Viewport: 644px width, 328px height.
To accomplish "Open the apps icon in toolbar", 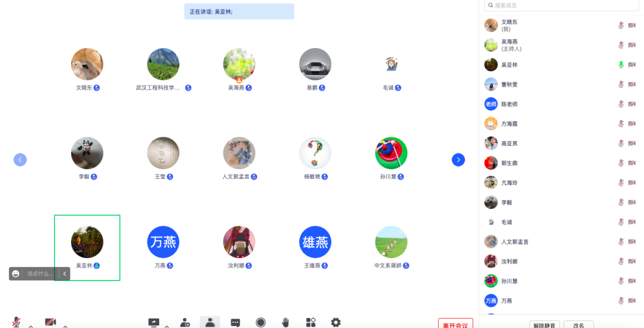I will click(311, 322).
